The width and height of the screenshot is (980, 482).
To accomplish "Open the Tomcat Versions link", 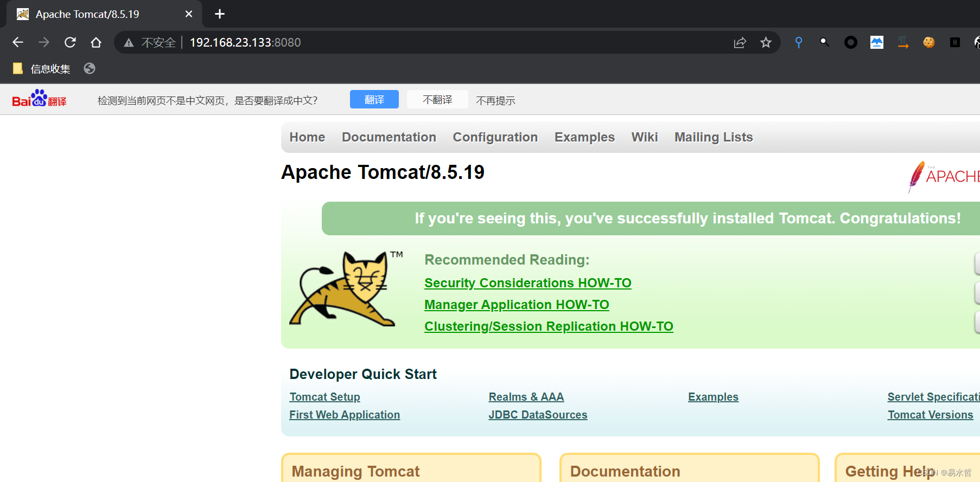I will point(930,415).
